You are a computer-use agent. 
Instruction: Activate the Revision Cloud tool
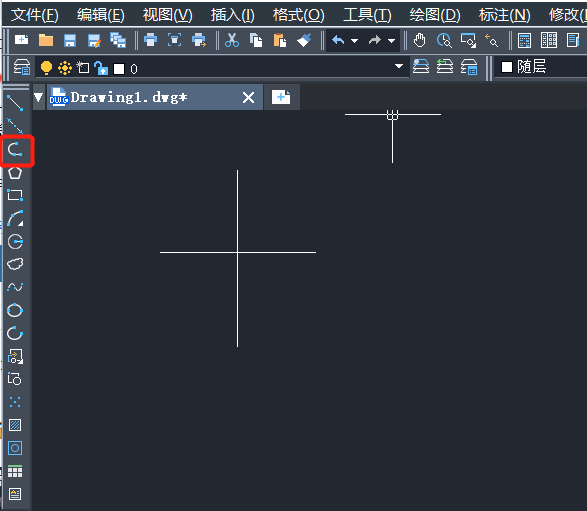coord(15,264)
